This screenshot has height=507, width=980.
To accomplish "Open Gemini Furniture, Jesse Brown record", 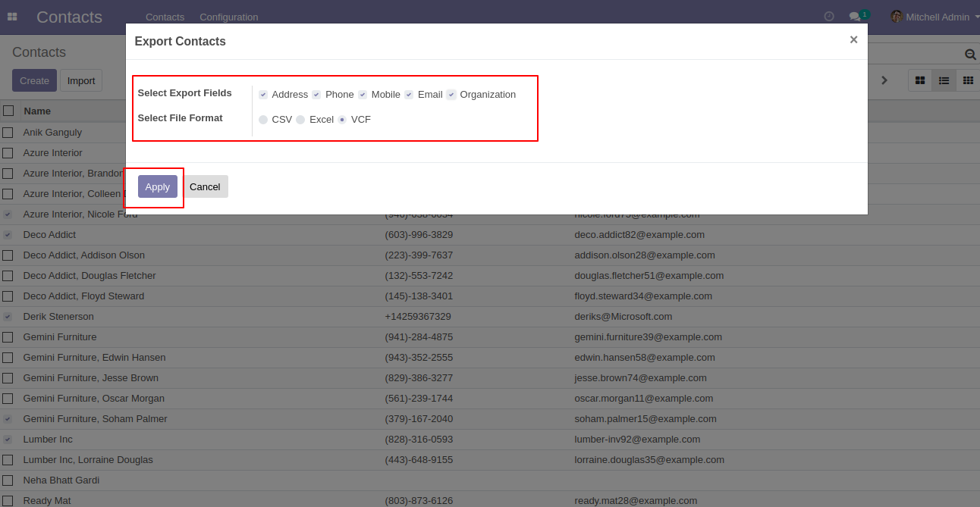I will [91, 378].
